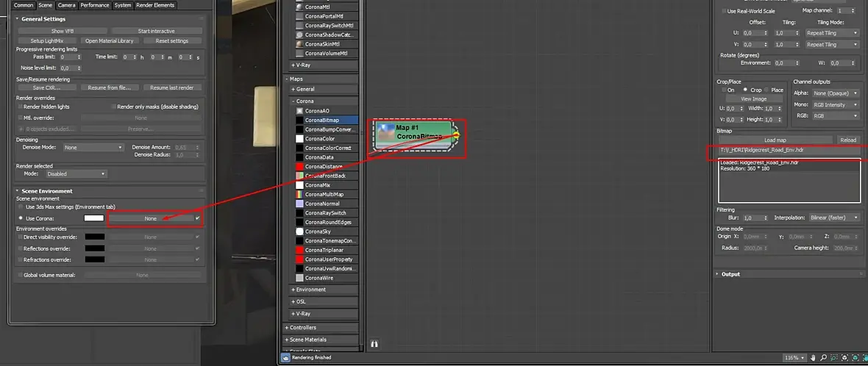This screenshot has height=366, width=868.
Task: Open the Denoise Mode dropdown
Action: (93, 148)
